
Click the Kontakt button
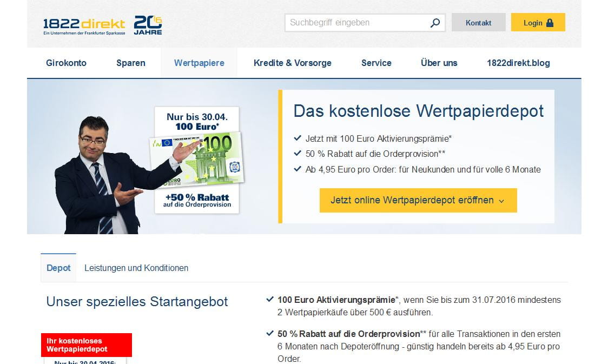point(479,23)
